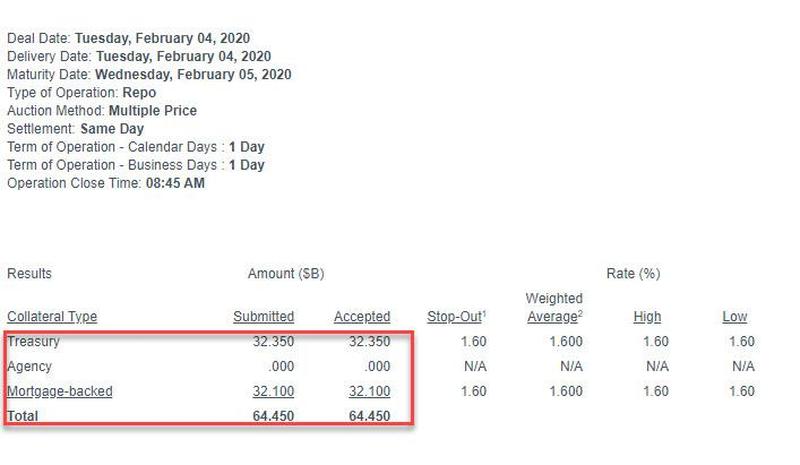Click the Deal Date value text
The height and width of the screenshot is (465, 800).
(162, 38)
